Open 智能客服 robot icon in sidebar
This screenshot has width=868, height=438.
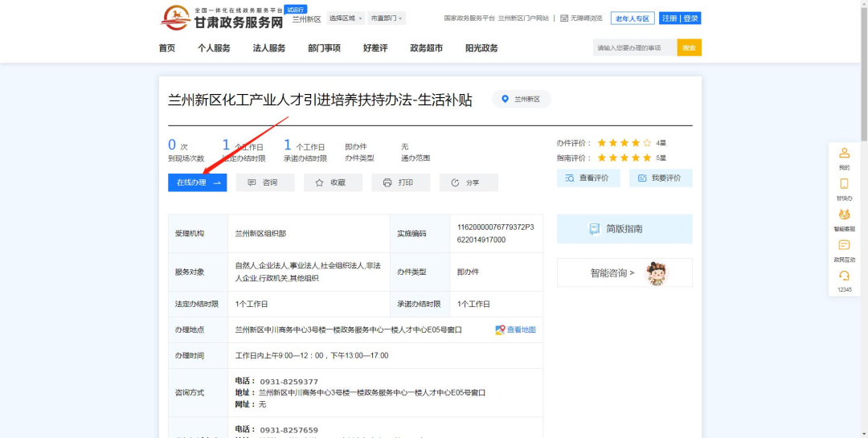point(844,215)
